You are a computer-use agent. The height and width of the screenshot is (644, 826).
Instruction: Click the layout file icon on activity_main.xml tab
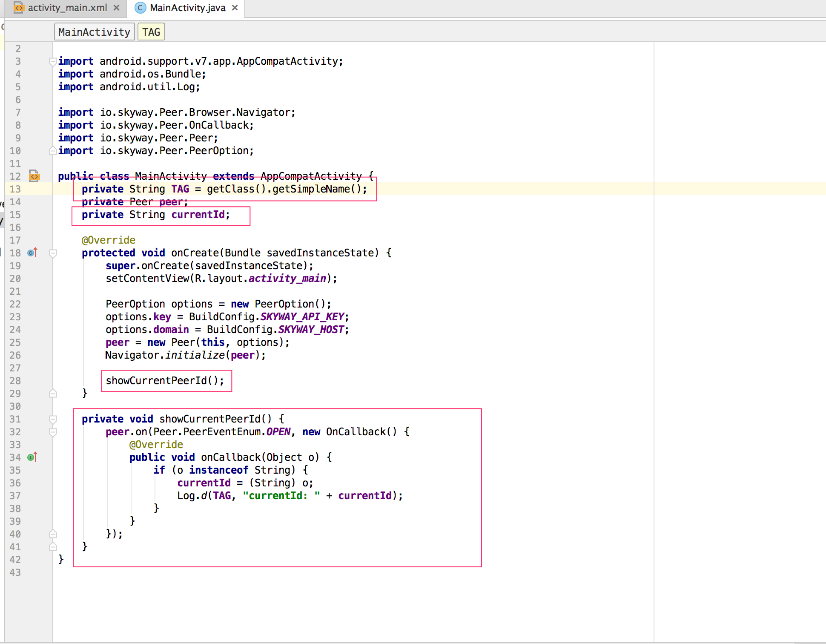[x=18, y=8]
